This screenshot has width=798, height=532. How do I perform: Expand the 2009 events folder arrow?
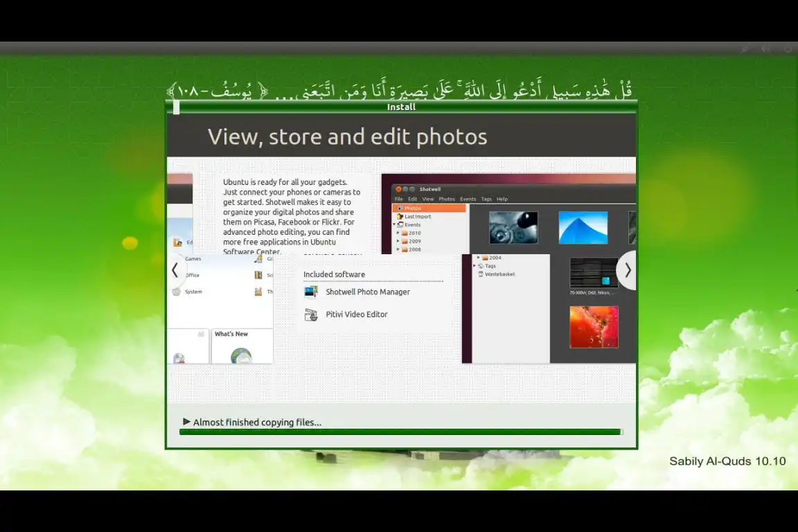point(398,241)
